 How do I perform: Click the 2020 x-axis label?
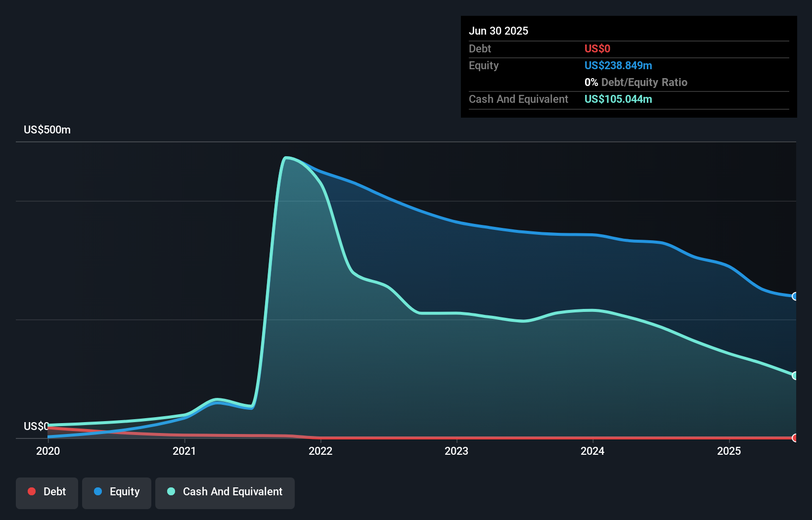point(48,451)
